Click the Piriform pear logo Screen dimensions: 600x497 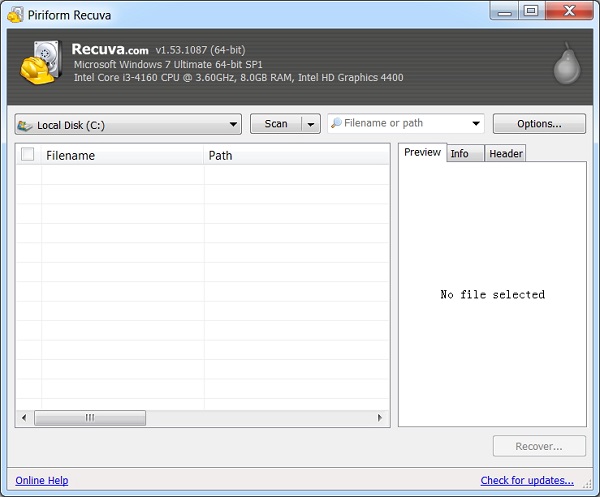click(x=567, y=64)
